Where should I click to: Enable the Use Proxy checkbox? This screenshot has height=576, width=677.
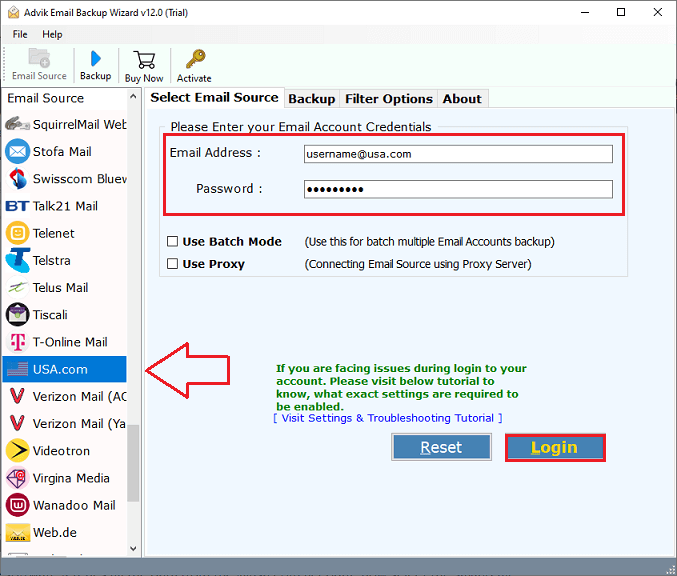pos(172,263)
